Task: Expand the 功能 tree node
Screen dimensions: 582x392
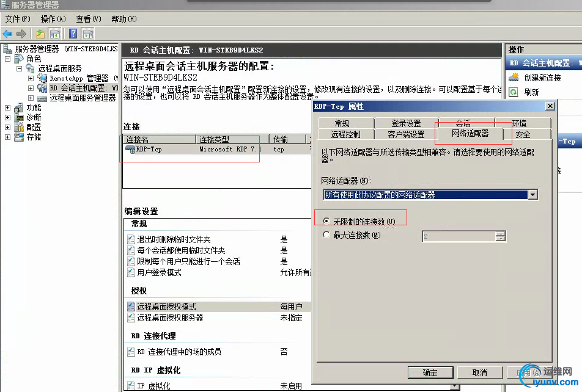Action: [7, 108]
